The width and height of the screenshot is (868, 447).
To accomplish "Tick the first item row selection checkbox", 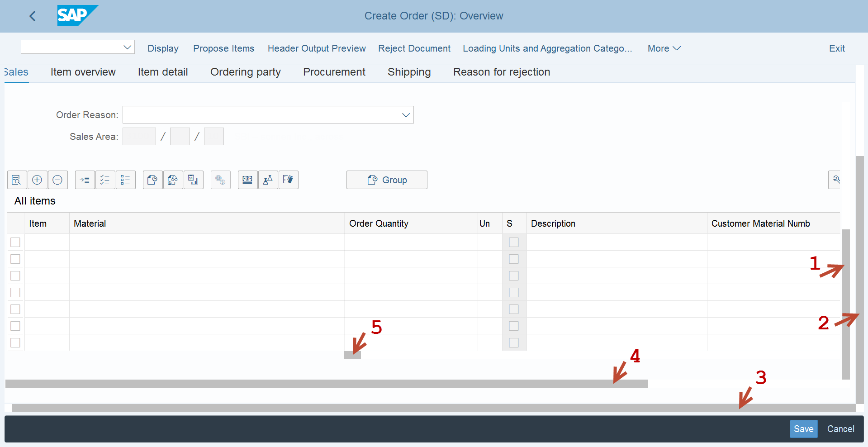I will pos(15,243).
